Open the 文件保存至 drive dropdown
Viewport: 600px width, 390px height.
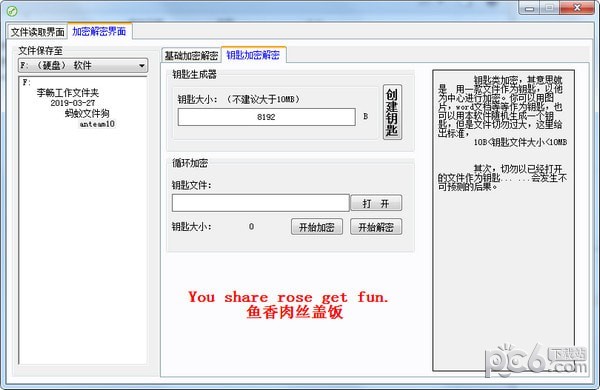click(83, 65)
